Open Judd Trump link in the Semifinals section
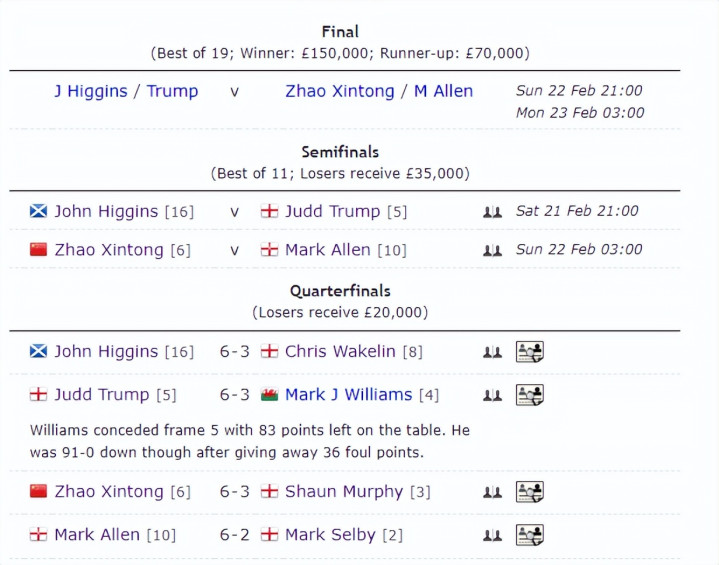The width and height of the screenshot is (719, 565). [332, 212]
